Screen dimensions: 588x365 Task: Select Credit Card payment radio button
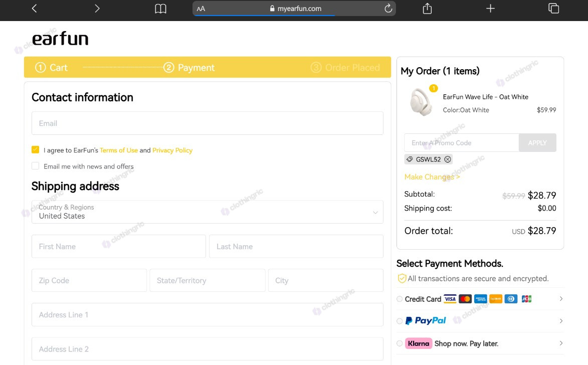400,299
